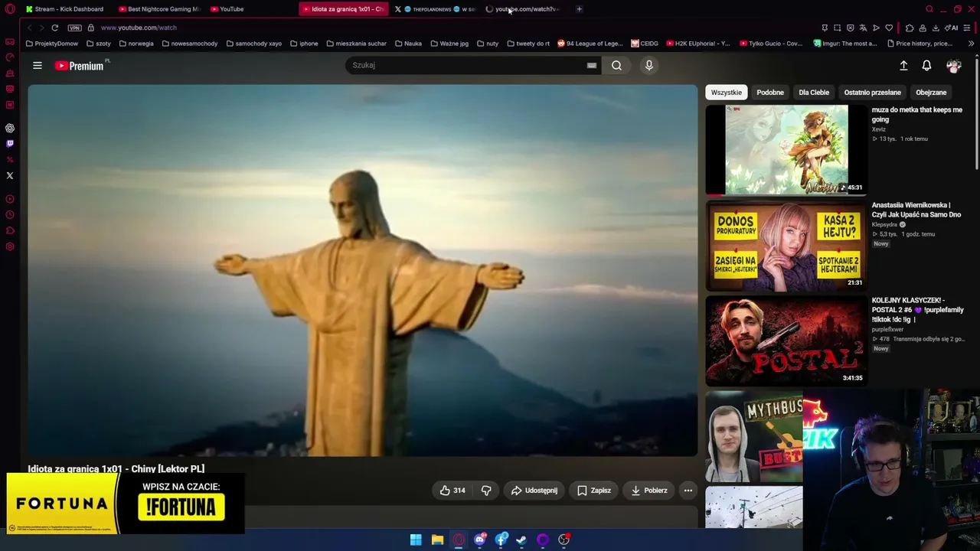The image size is (980, 551).
Task: Click Udostępnij to share the video
Action: 534,491
